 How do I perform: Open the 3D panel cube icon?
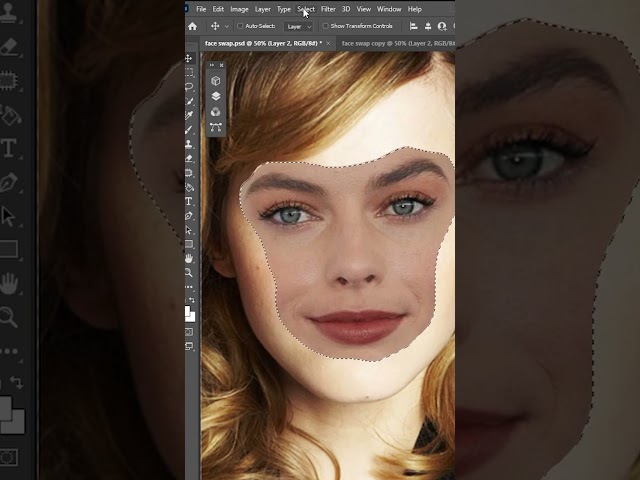pyautogui.click(x=216, y=81)
